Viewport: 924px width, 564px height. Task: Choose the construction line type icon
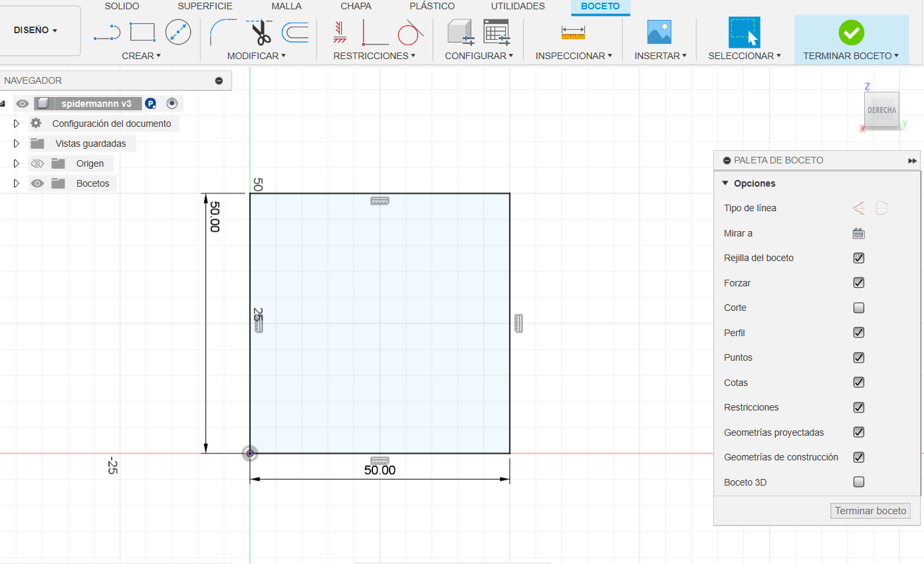point(859,208)
